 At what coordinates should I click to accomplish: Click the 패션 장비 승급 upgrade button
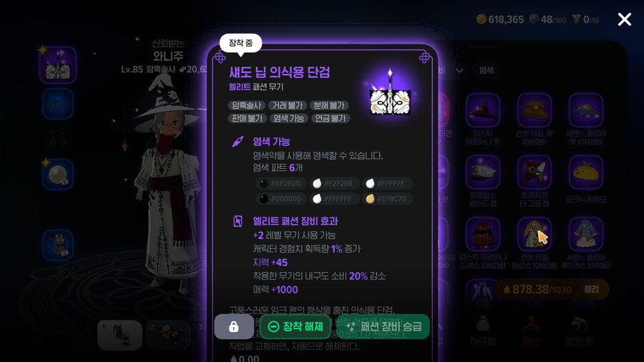(x=384, y=327)
